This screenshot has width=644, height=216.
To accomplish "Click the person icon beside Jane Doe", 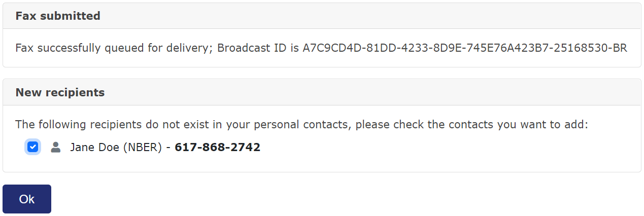I will click(56, 148).
